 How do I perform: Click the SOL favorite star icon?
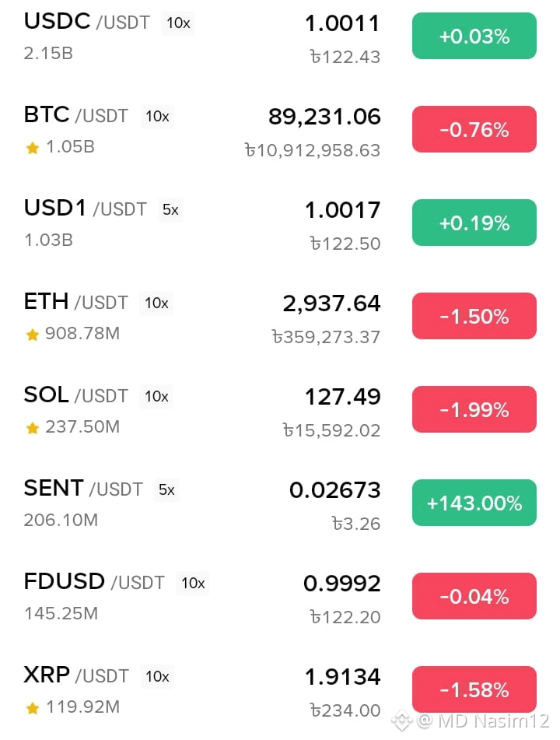tap(33, 428)
